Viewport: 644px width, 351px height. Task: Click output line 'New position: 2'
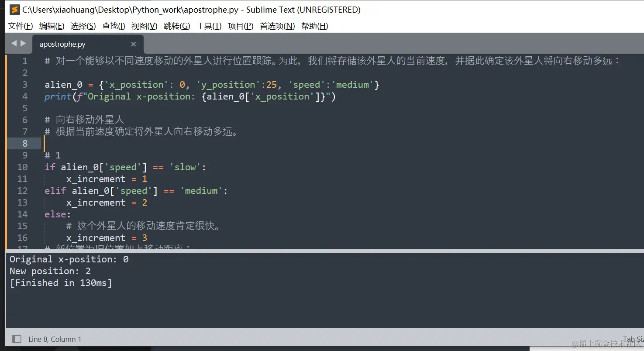tap(50, 271)
